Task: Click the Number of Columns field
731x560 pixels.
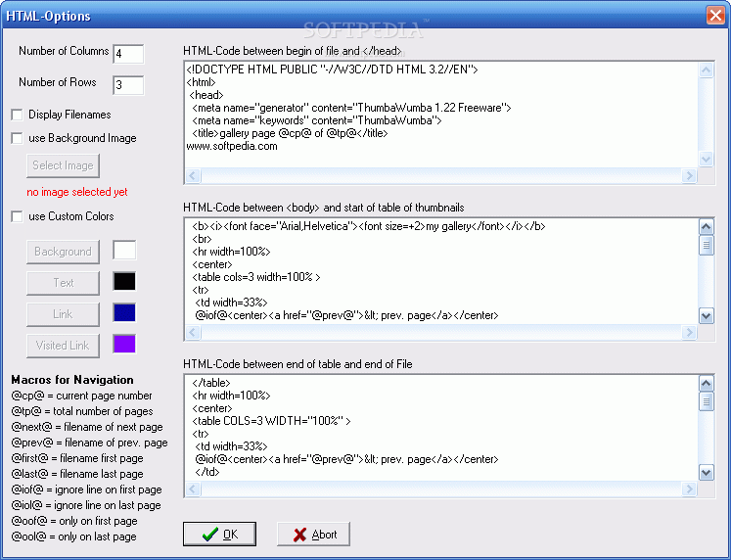Action: pyautogui.click(x=128, y=54)
